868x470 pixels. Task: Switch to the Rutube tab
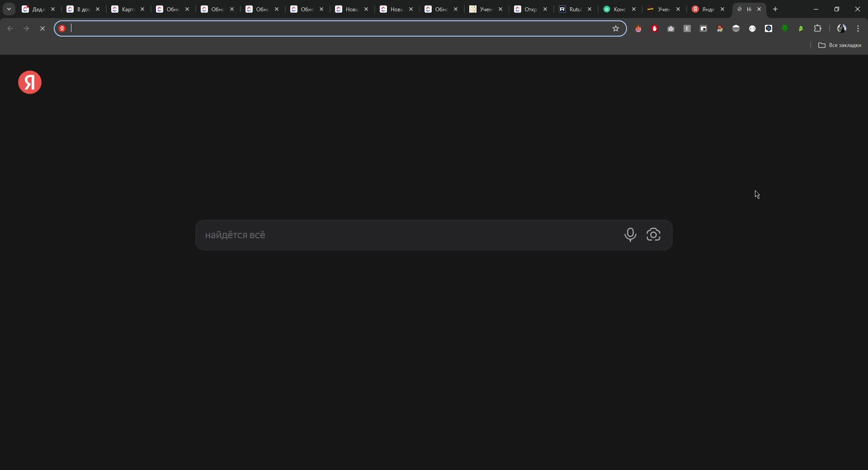574,9
